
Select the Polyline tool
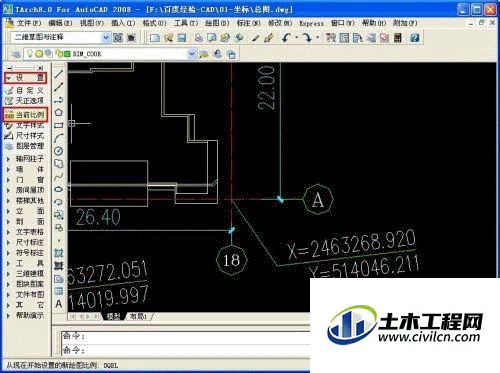click(59, 100)
